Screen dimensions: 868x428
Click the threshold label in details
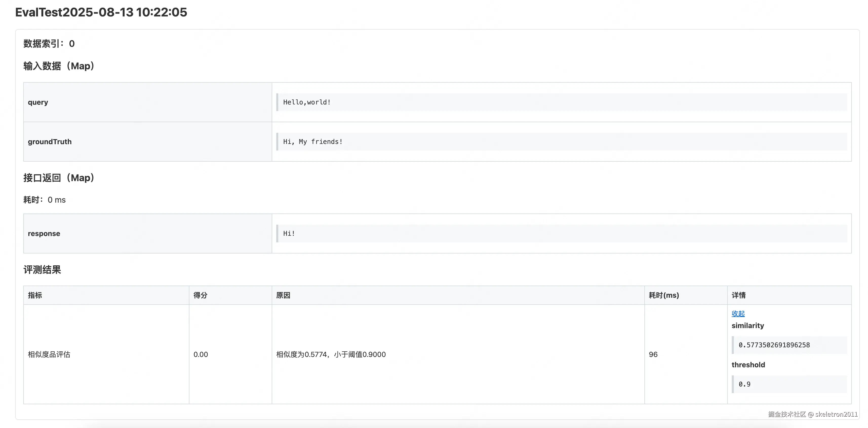tap(748, 365)
